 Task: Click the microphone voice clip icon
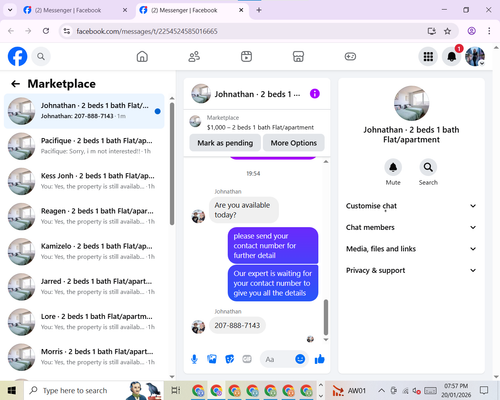point(194,359)
